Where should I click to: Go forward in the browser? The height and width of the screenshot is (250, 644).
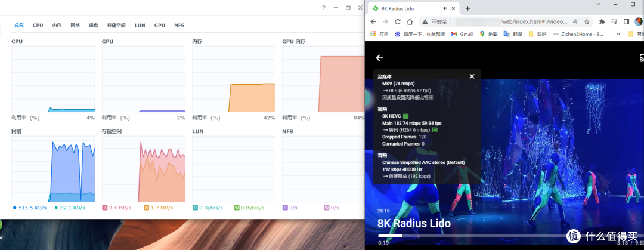point(385,22)
